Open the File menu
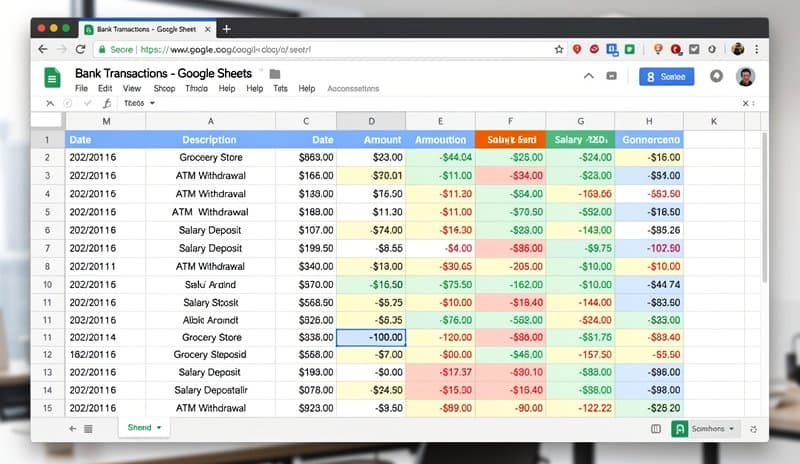 (x=81, y=88)
